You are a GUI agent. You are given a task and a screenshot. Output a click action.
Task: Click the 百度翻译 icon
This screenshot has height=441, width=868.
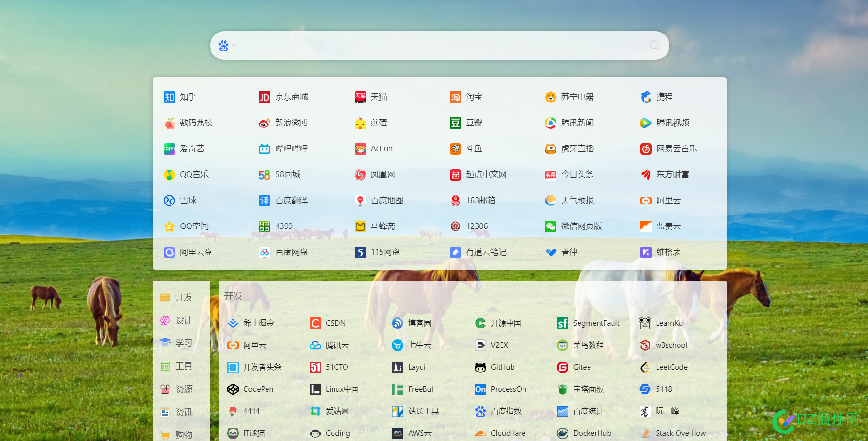265,201
